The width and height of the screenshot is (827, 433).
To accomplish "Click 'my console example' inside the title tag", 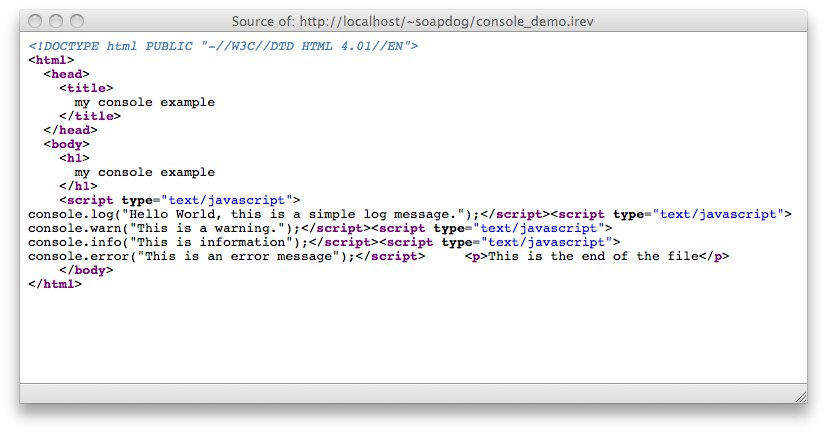I will point(144,102).
